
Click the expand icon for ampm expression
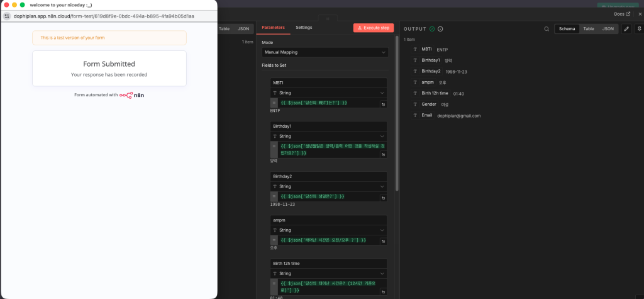383,241
